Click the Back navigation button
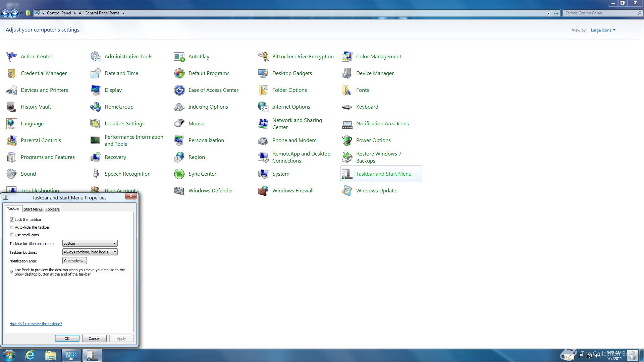644x362 pixels. click(x=5, y=13)
